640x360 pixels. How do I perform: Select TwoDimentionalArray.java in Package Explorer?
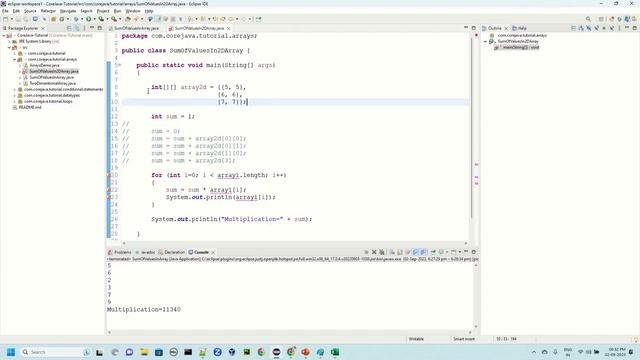(x=53, y=83)
